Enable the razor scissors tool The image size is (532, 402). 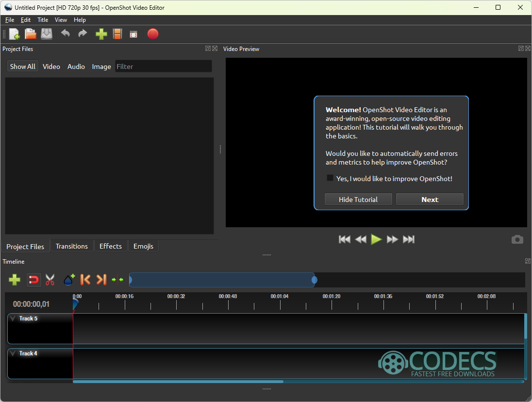pos(50,280)
